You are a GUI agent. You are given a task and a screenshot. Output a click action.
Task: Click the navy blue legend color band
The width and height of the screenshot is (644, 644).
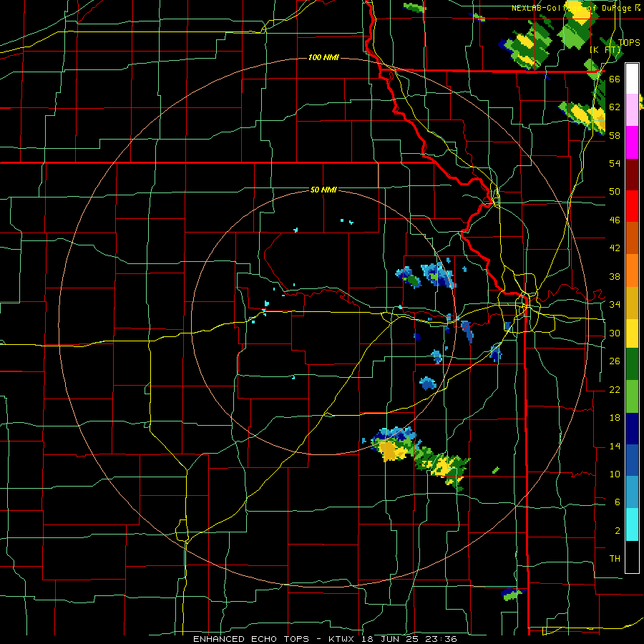click(x=632, y=429)
